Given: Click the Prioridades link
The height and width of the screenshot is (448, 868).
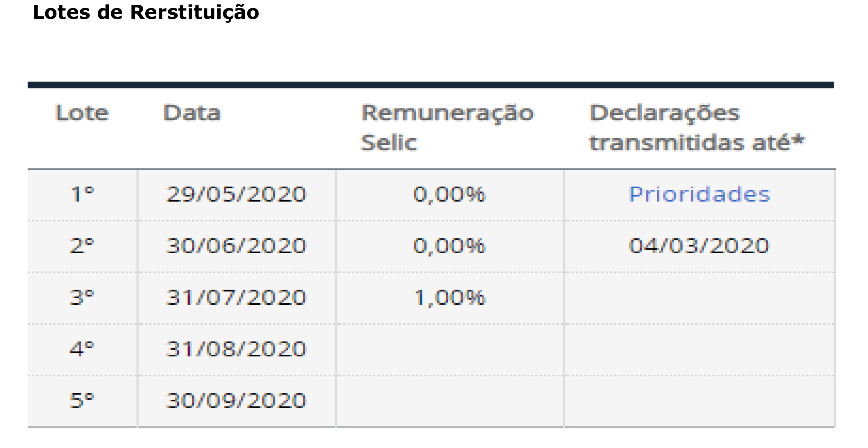Looking at the screenshot, I should pyautogui.click(x=699, y=194).
